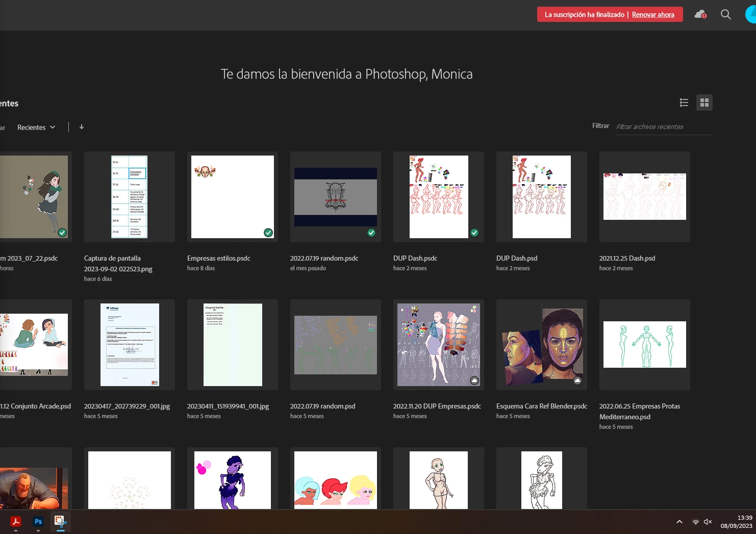Viewport: 756px width, 534px height.
Task: Open 20230411_151939941_001.jpg thumbnail
Action: (x=233, y=345)
